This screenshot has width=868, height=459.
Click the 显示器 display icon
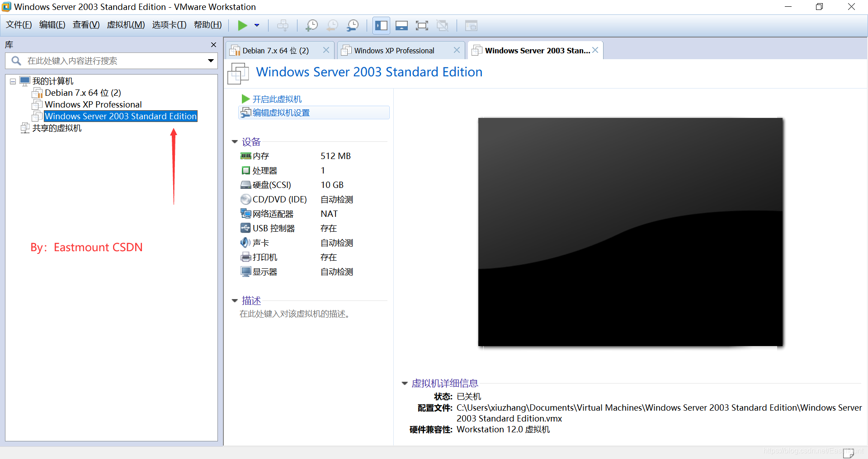point(245,272)
